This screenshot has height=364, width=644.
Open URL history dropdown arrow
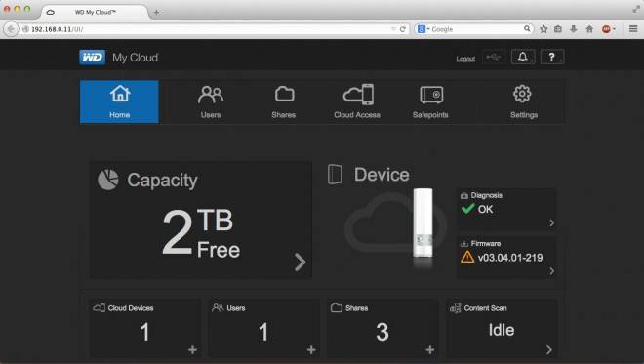(x=393, y=29)
